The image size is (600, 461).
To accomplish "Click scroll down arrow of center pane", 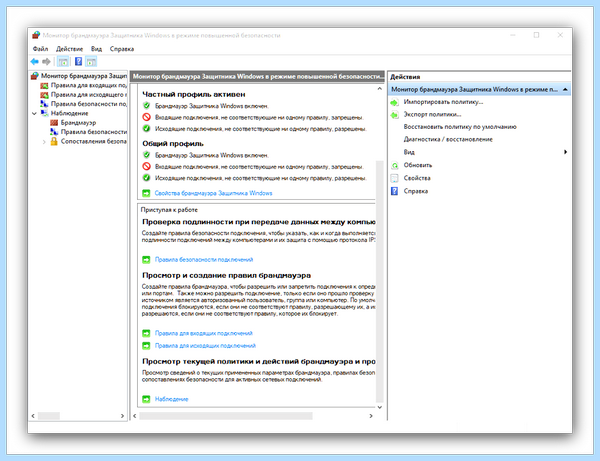I will 379,407.
